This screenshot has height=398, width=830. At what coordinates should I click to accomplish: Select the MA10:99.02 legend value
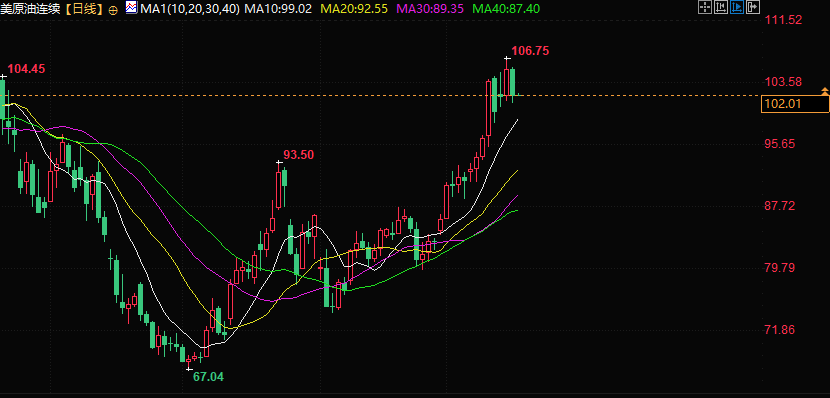[x=278, y=9]
